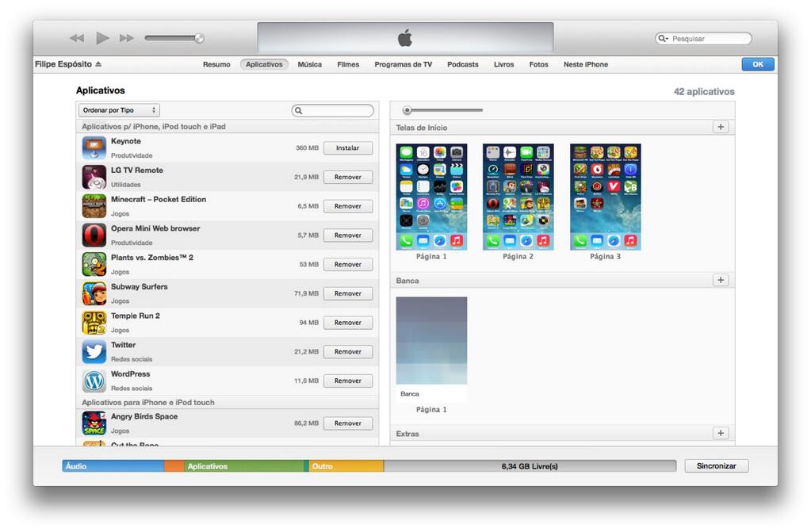Adjust the home screen zoom slider
Image resolution: width=811 pixels, height=532 pixels.
[x=407, y=110]
